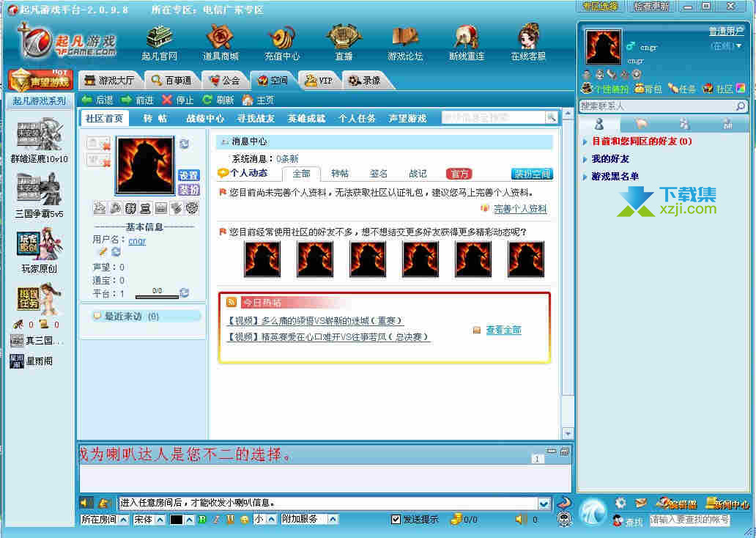Open the 英雄成就 menu item
Screen dimensions: 756x538
307,118
